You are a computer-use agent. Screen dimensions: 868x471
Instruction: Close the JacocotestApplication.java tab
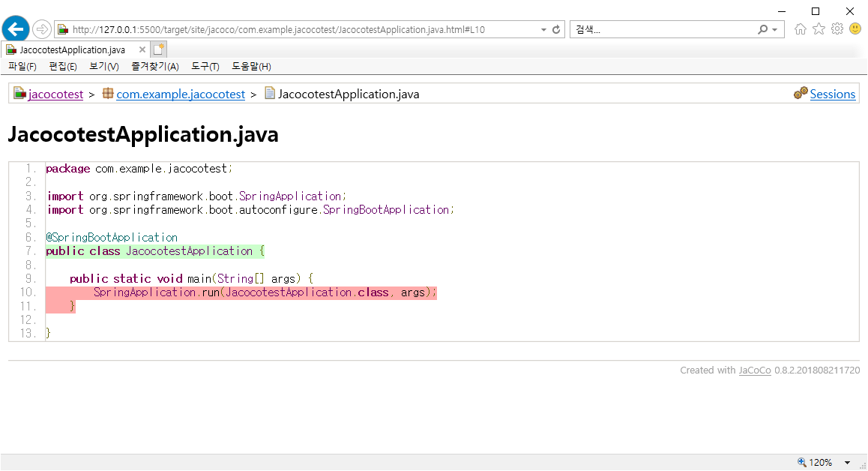[x=142, y=49]
